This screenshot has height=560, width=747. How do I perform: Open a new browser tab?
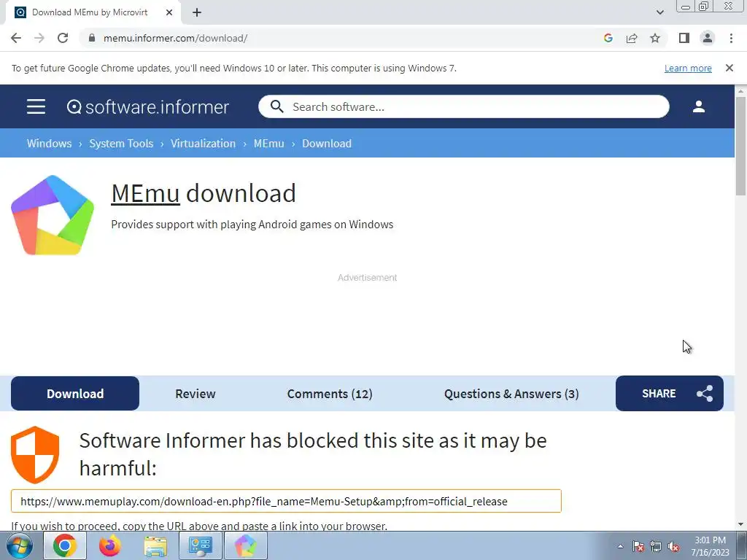[197, 12]
